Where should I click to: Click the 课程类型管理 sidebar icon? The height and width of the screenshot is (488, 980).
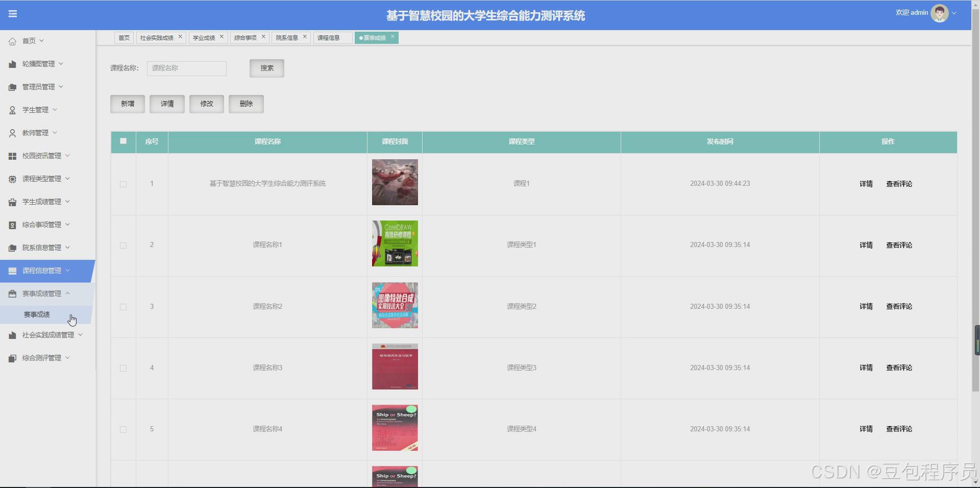(x=13, y=179)
